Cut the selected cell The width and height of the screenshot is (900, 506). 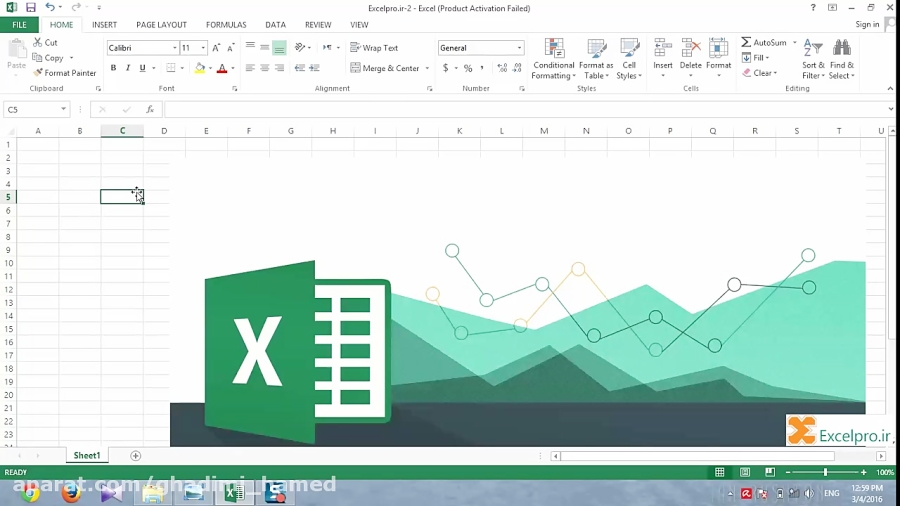point(45,42)
